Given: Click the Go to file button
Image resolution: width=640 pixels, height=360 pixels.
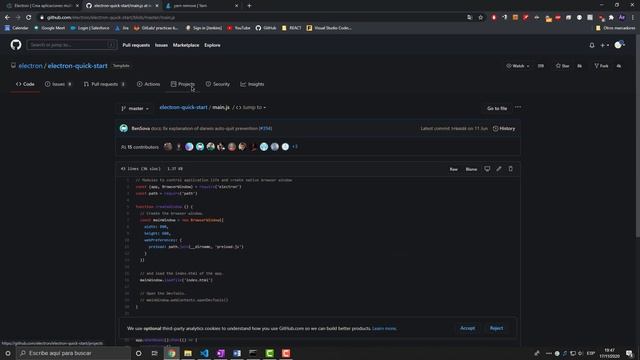Looking at the screenshot, I should pyautogui.click(x=497, y=108).
